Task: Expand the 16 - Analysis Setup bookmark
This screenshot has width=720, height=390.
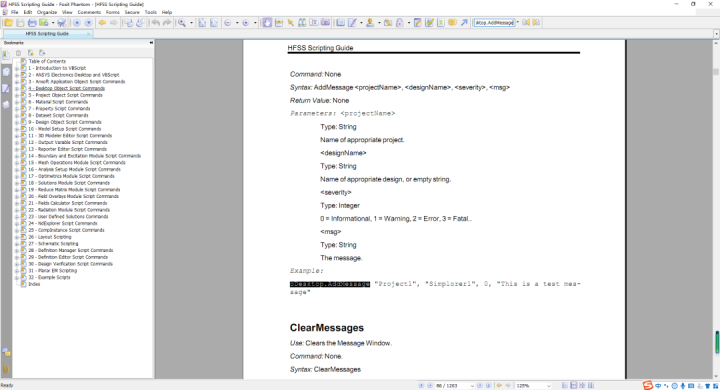Action: 17,170
